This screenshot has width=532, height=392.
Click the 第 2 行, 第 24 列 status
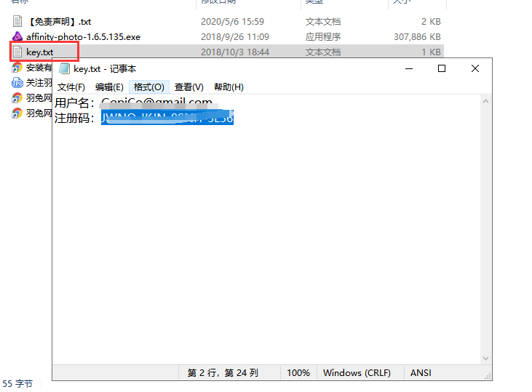click(223, 373)
